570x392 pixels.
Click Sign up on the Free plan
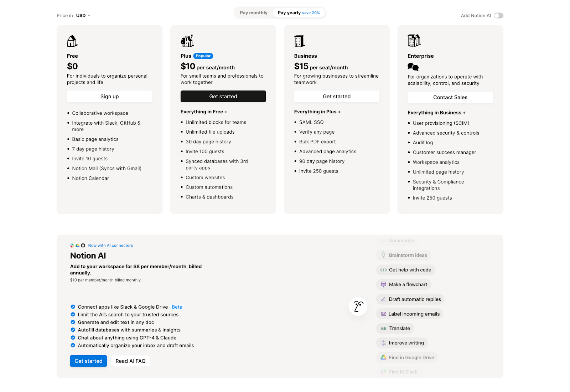click(110, 96)
